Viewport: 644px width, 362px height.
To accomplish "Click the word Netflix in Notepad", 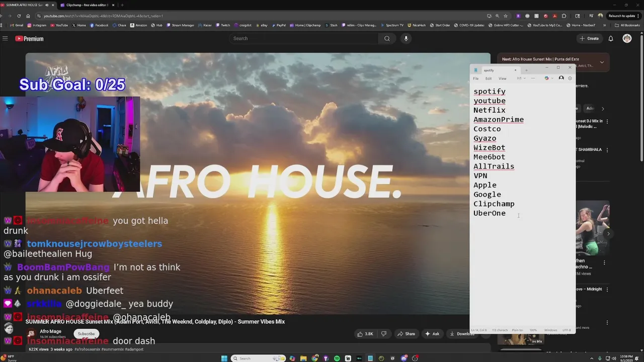I will [x=490, y=110].
